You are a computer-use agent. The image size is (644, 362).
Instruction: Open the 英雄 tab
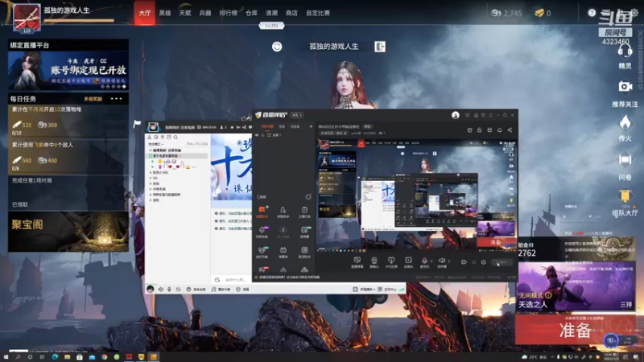pyautogui.click(x=165, y=13)
